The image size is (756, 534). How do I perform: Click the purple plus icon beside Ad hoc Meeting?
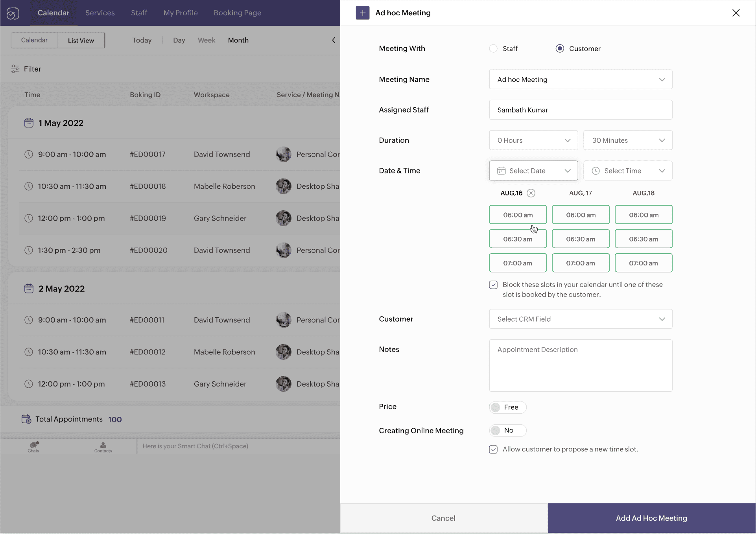[x=362, y=13]
